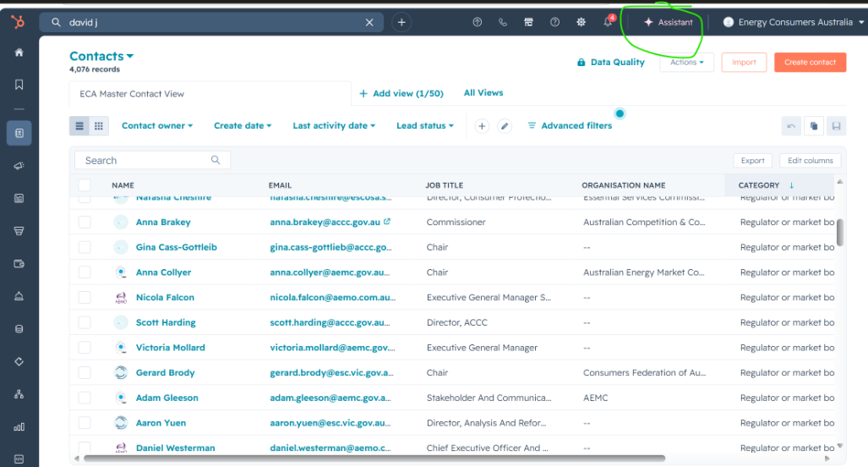Image resolution: width=868 pixels, height=467 pixels.
Task: Check the box for Scott Harding
Action: [85, 322]
